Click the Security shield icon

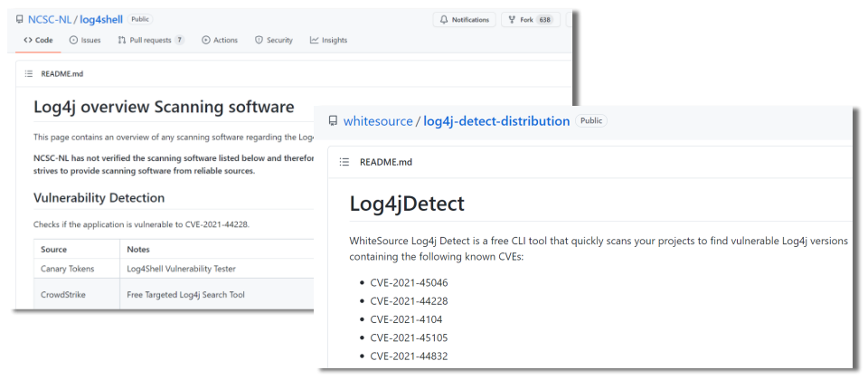259,40
